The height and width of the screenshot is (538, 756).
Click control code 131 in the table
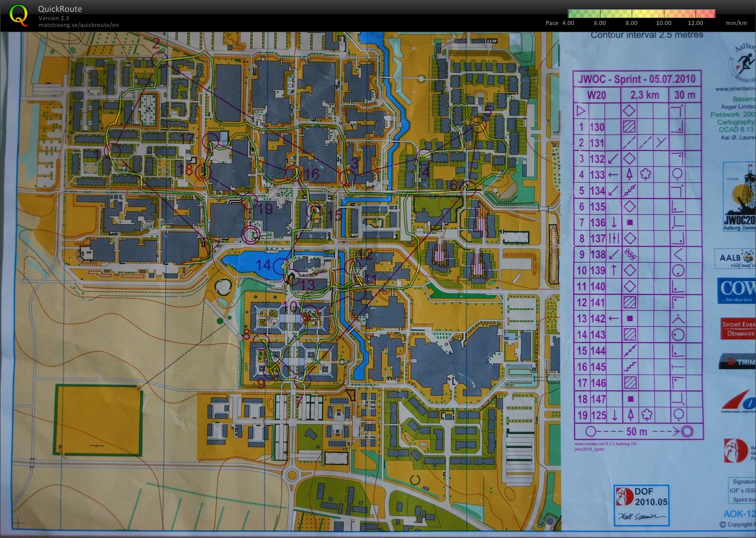click(597, 143)
